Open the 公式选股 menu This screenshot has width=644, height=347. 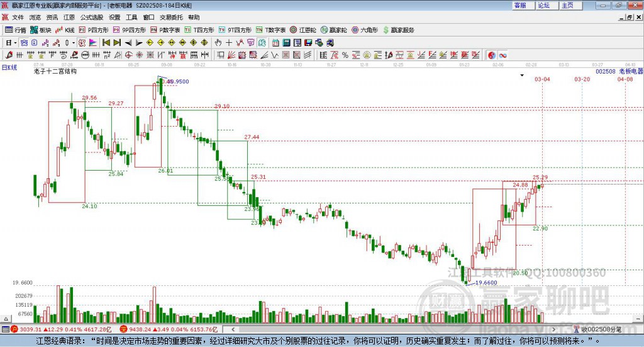tap(92, 17)
